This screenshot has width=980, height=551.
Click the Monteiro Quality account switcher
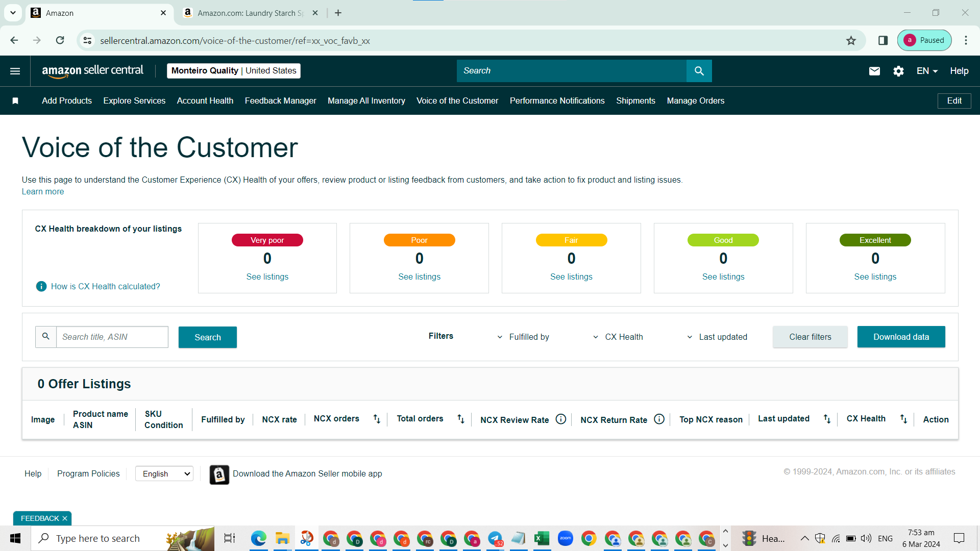(x=234, y=71)
